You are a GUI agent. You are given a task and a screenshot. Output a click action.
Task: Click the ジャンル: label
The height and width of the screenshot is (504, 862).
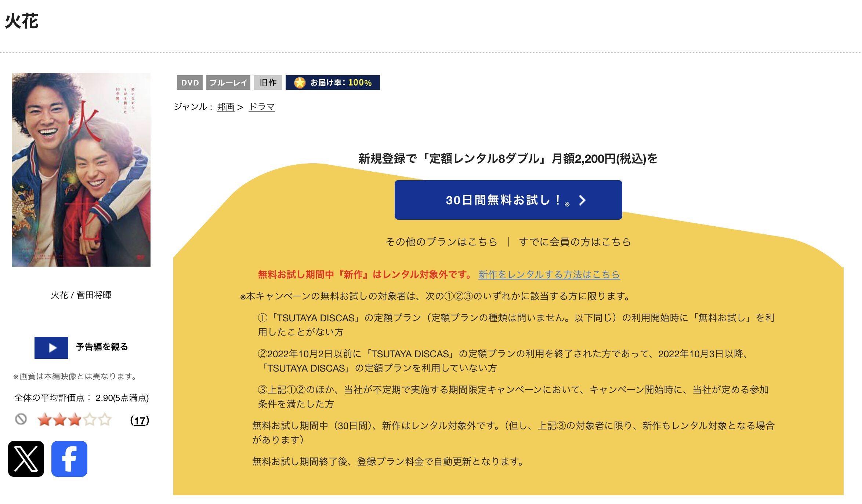pyautogui.click(x=193, y=107)
